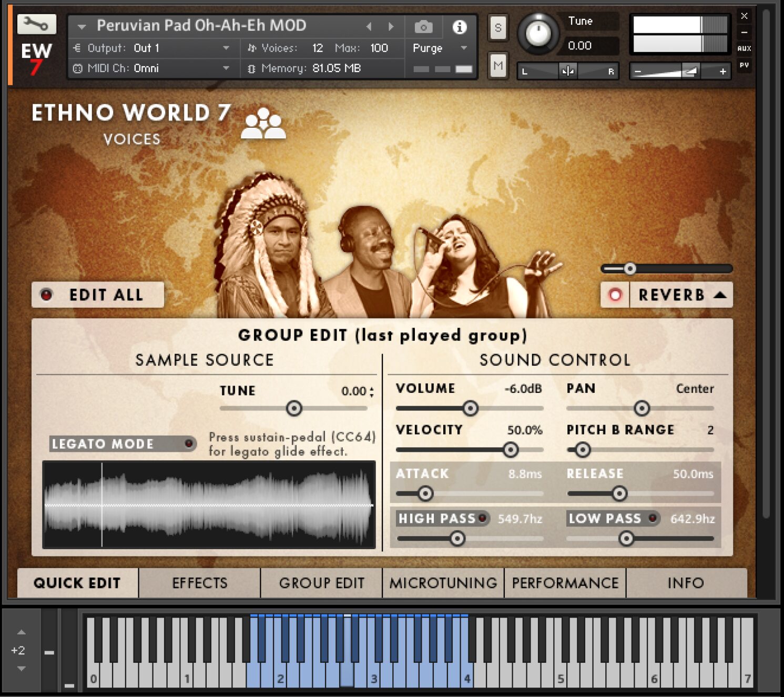This screenshot has height=697, width=784.
Task: Click the VOLUME slider
Action: click(x=470, y=408)
